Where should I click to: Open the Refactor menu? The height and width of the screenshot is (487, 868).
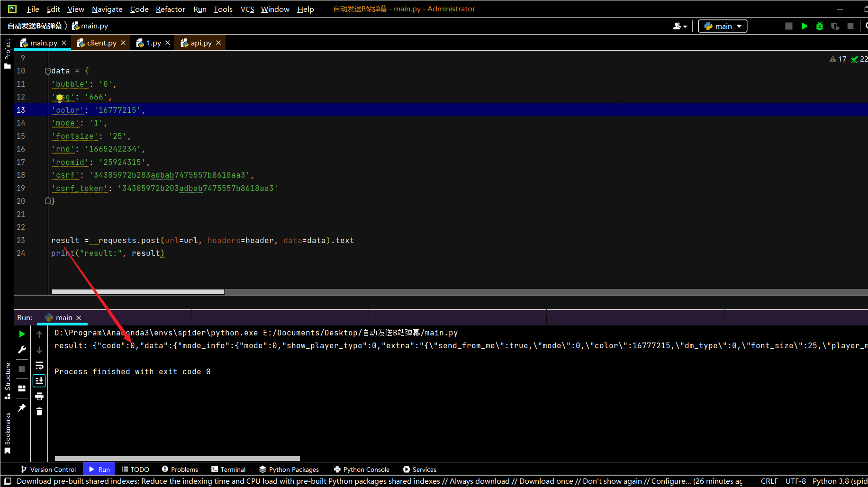[171, 9]
